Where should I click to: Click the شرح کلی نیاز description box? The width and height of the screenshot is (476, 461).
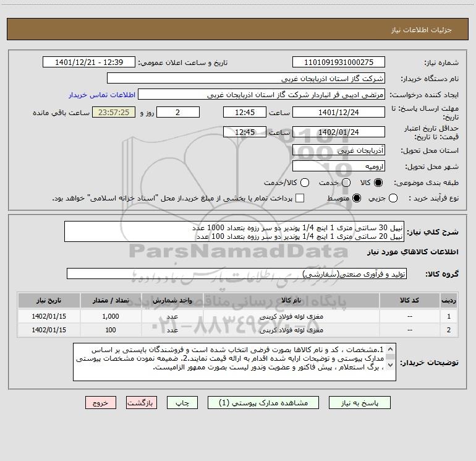[234, 231]
